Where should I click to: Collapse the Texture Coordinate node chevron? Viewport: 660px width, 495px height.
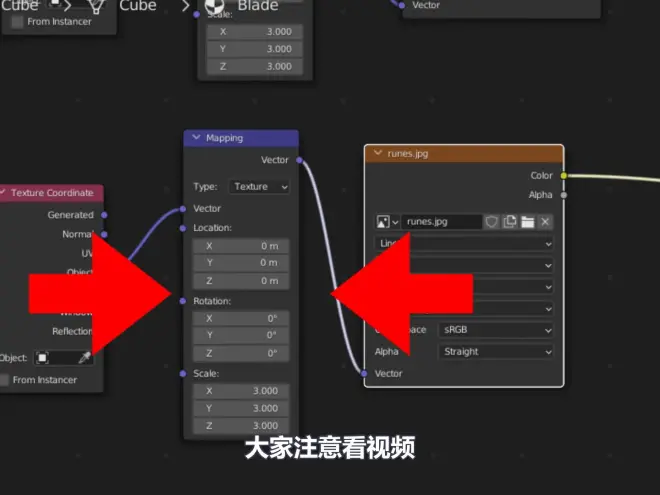pos(3,192)
